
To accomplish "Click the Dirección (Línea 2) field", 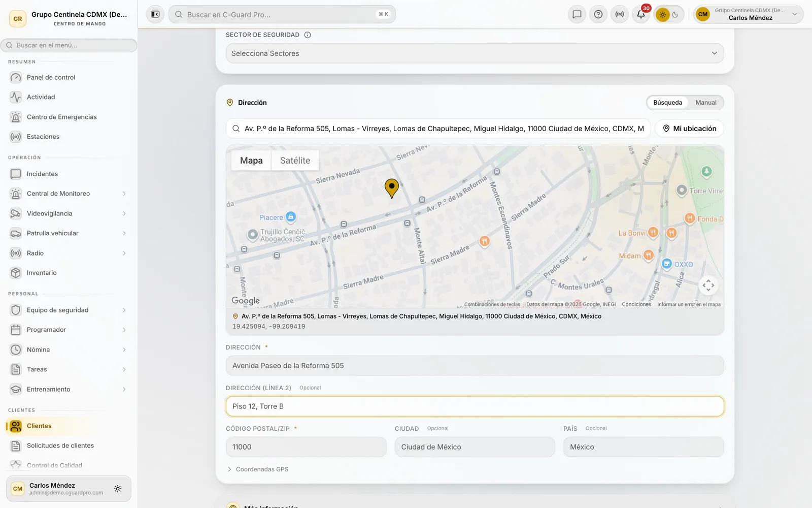I will point(475,406).
